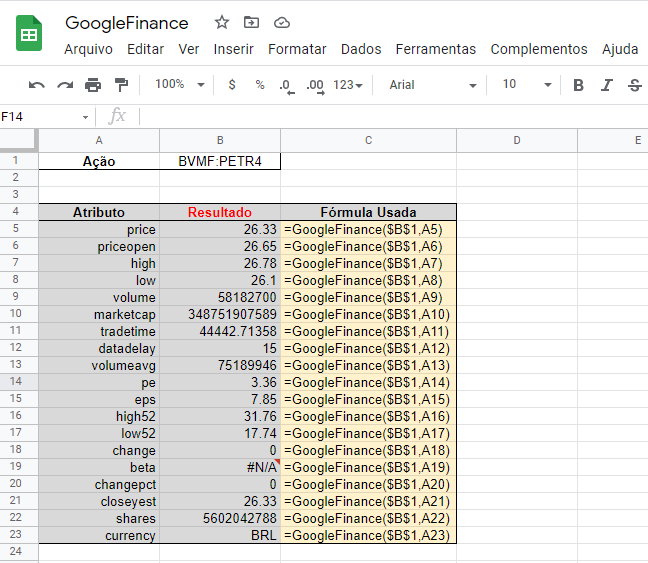This screenshot has width=648, height=563.
Task: Activate the paint format tool
Action: pyautogui.click(x=121, y=85)
